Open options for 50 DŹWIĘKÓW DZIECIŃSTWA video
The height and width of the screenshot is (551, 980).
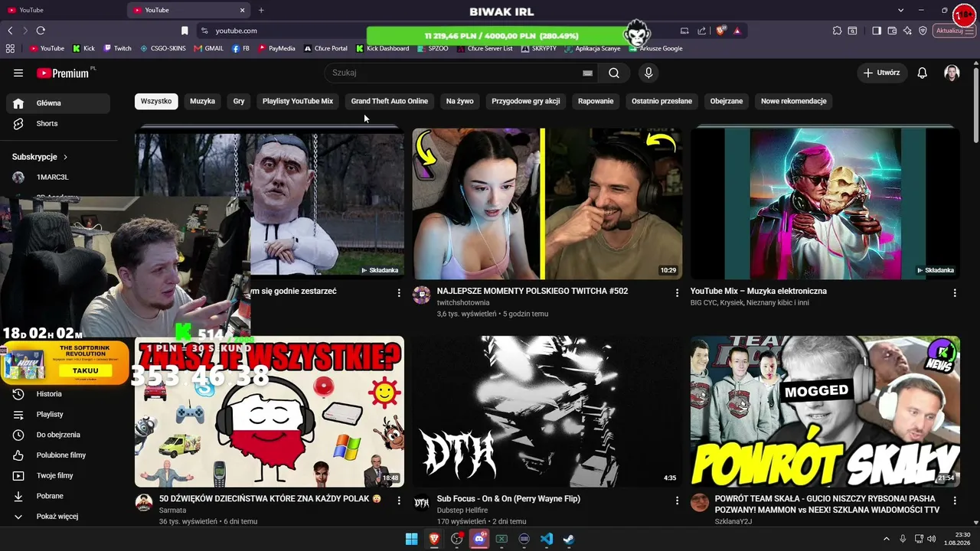point(399,500)
